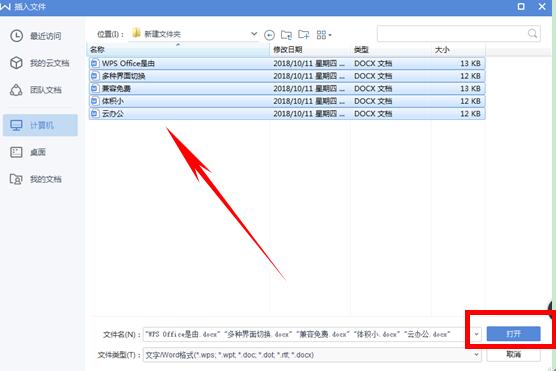Create a new folder icon

pos(304,34)
